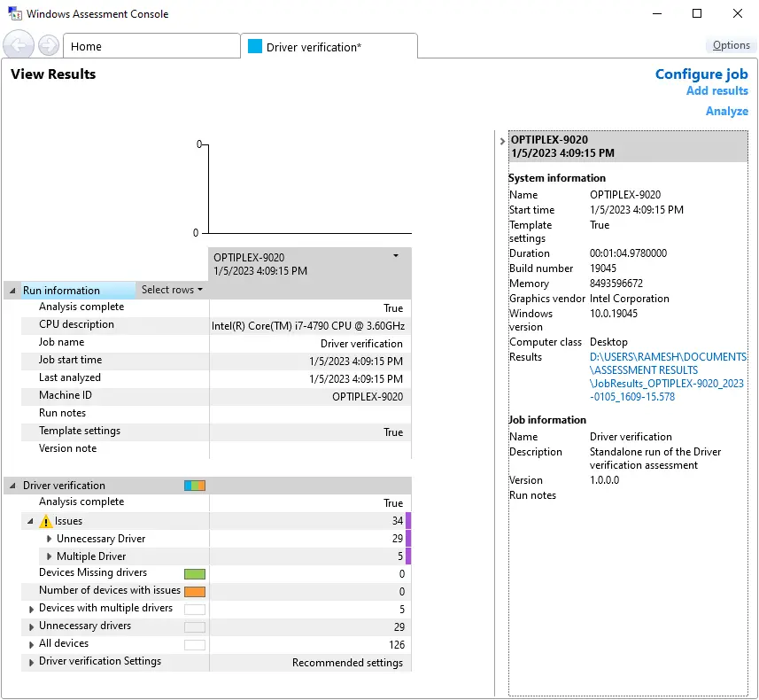Click the Forward navigation arrow
Image resolution: width=759 pixels, height=700 pixels.
[x=49, y=46]
